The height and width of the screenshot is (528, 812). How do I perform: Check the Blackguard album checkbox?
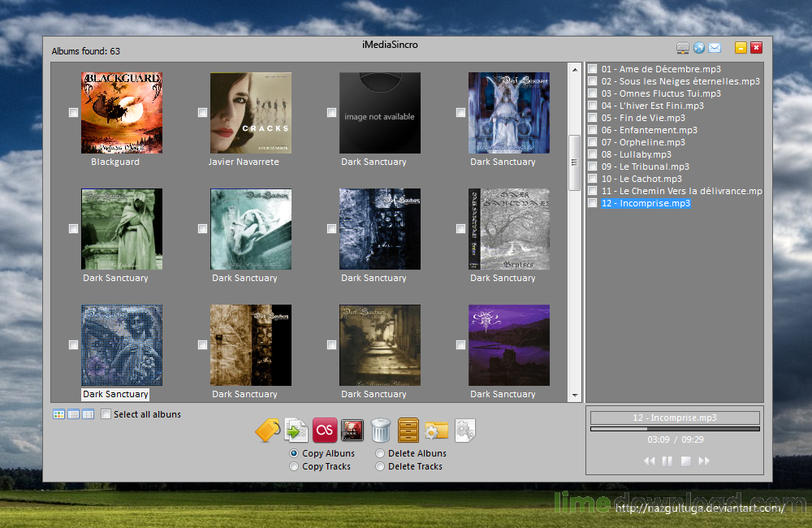[x=73, y=112]
